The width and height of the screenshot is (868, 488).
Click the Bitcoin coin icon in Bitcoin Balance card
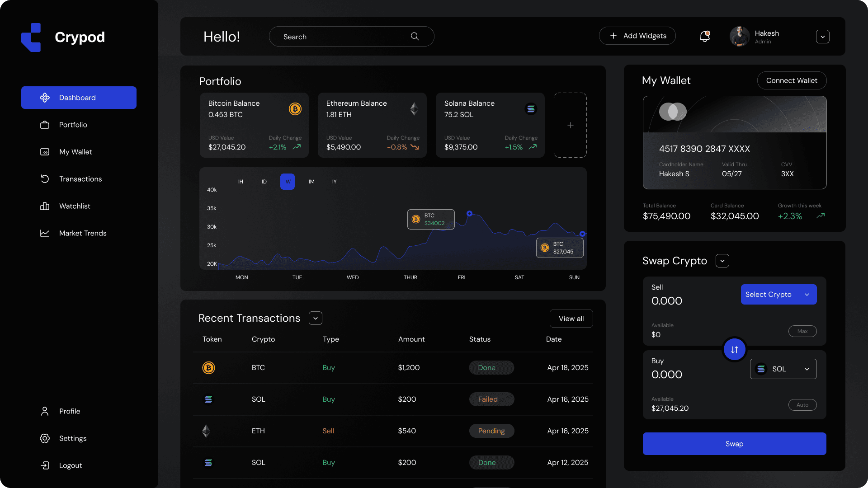295,109
